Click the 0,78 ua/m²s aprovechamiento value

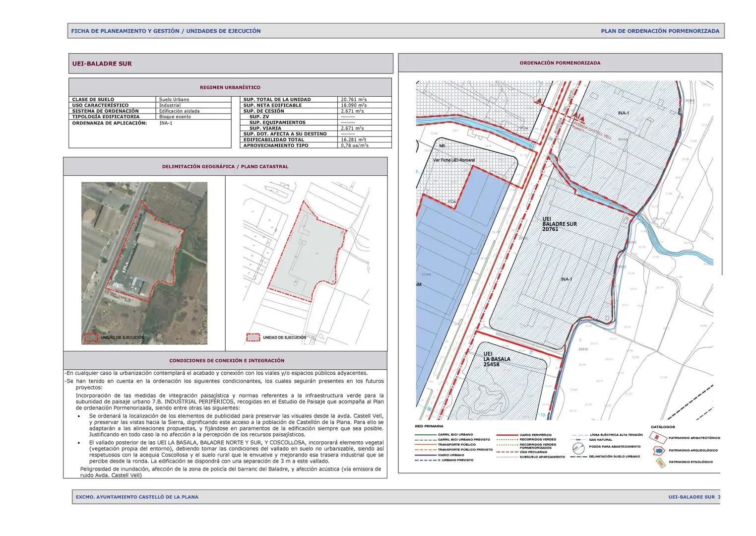point(355,145)
